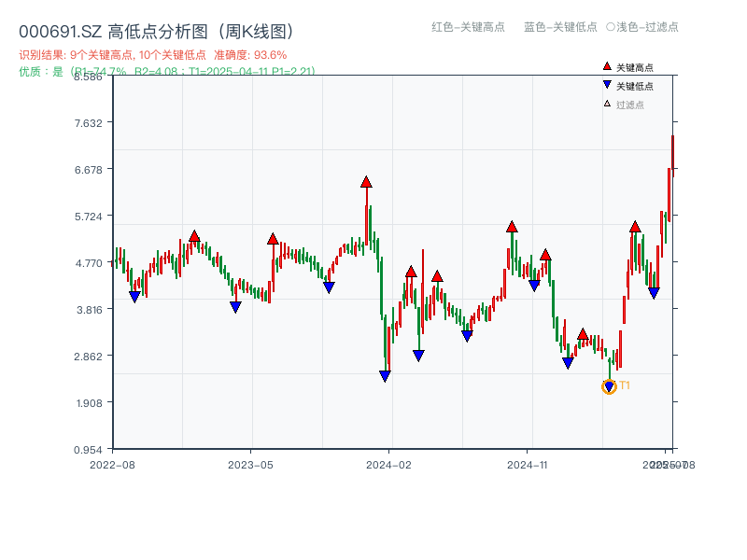Toggle the grey 过滤点 legend label
747x560 pixels.
(x=629, y=105)
